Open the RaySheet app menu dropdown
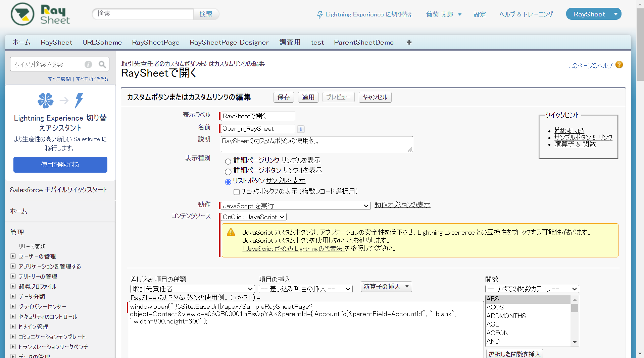The height and width of the screenshot is (358, 644). coord(593,14)
